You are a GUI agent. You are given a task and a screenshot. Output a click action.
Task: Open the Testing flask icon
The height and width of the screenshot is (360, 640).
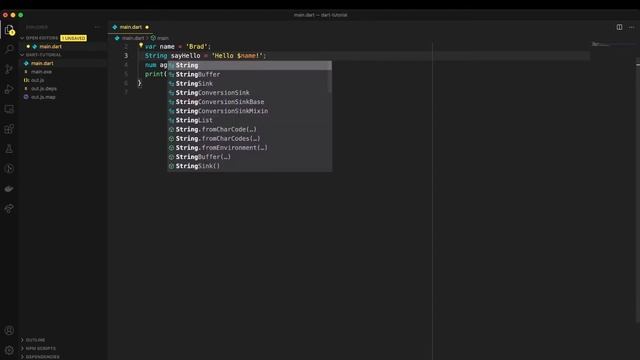pos(9,149)
